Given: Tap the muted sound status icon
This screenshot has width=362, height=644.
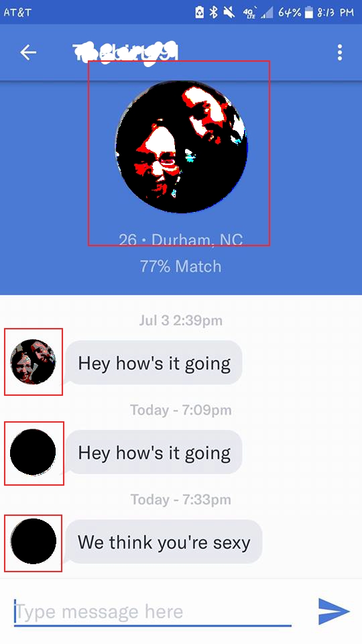Looking at the screenshot, I should tap(229, 12).
